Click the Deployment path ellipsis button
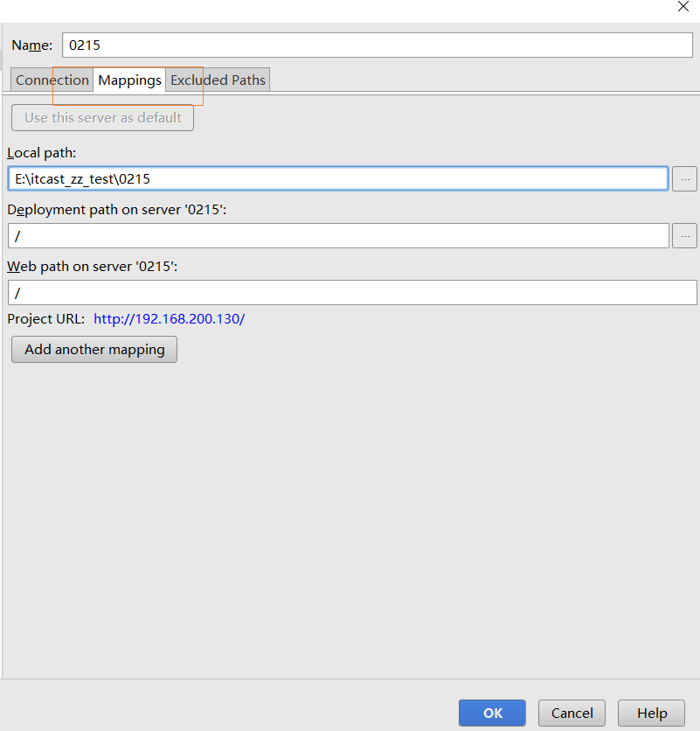 click(684, 235)
